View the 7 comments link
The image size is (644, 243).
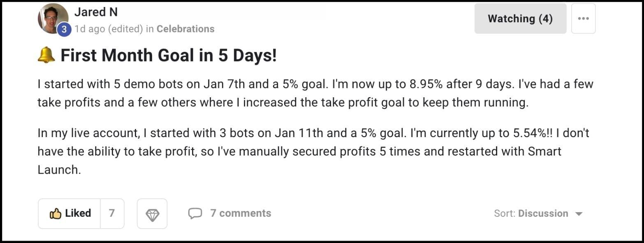click(x=241, y=213)
